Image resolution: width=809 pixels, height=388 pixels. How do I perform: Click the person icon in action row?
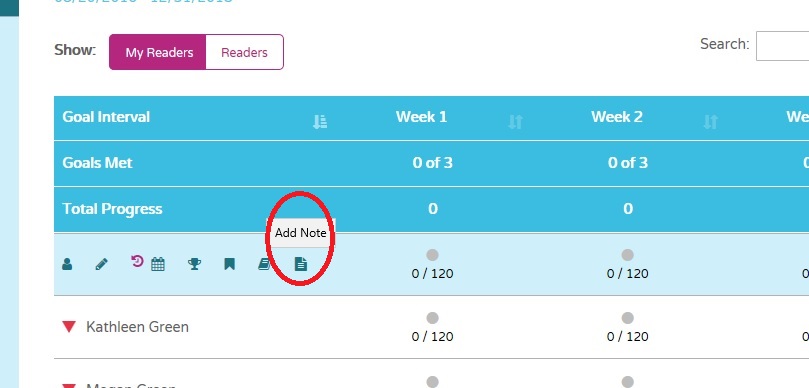point(67,265)
